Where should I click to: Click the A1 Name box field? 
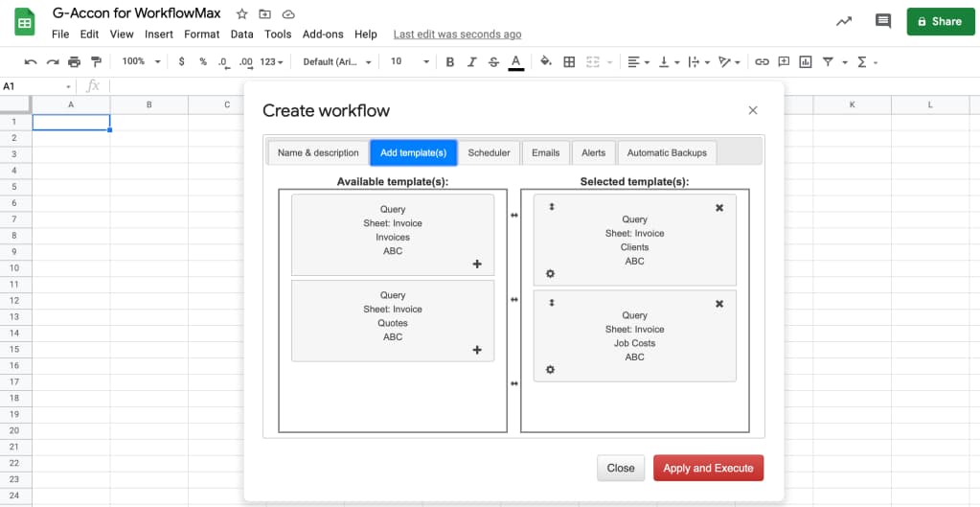pyautogui.click(x=37, y=86)
